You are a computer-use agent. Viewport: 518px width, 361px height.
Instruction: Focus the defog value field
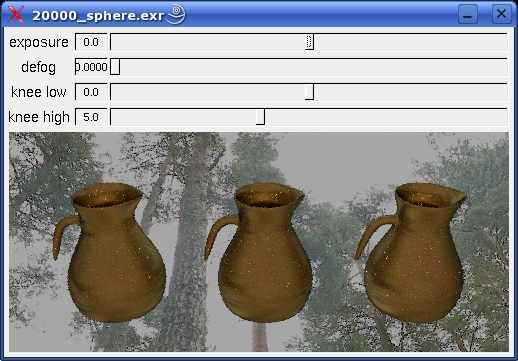click(91, 67)
